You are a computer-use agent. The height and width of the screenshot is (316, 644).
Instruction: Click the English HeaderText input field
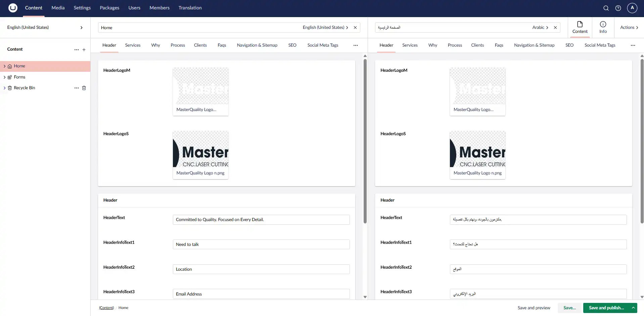pos(261,220)
